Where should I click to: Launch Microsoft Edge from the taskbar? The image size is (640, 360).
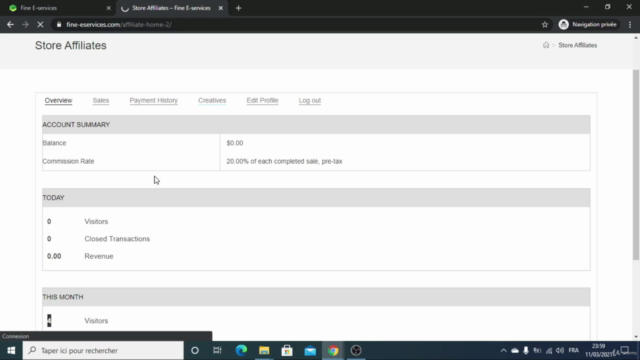coord(241,351)
